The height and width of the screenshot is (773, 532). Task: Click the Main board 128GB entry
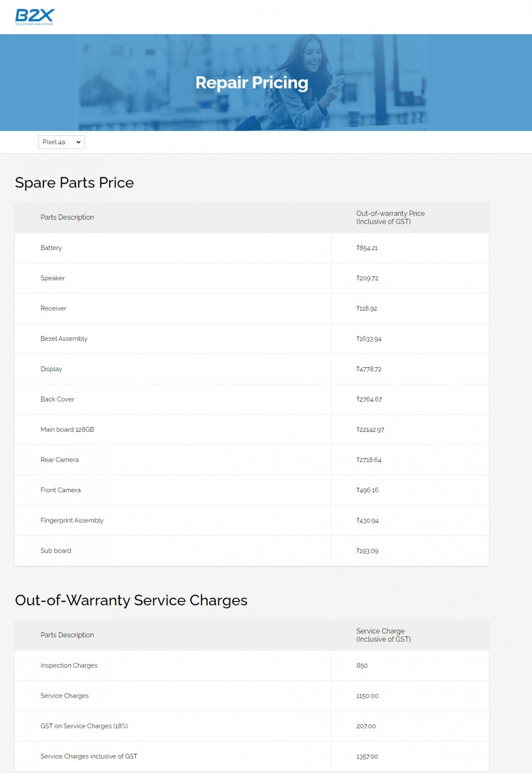(x=67, y=429)
